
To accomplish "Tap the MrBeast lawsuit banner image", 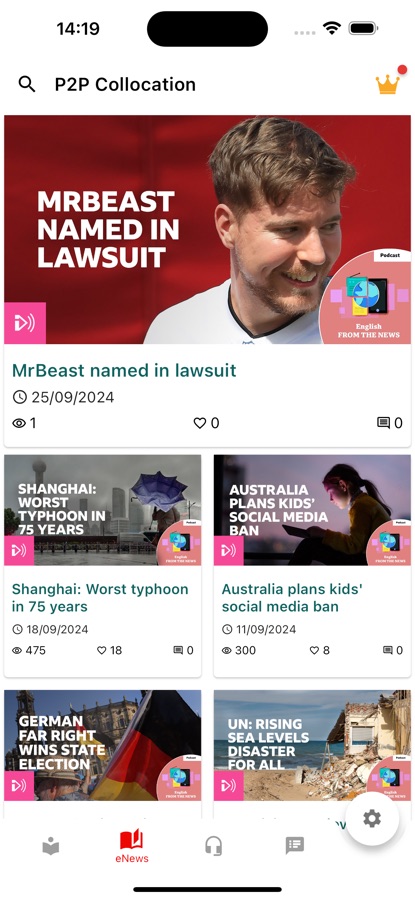I will point(207,230).
